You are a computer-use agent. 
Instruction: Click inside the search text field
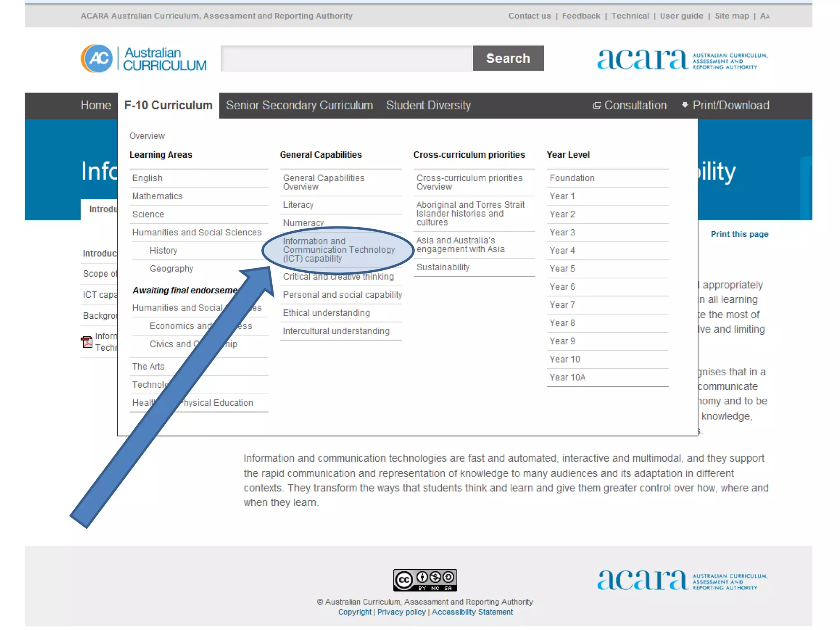[x=347, y=59]
